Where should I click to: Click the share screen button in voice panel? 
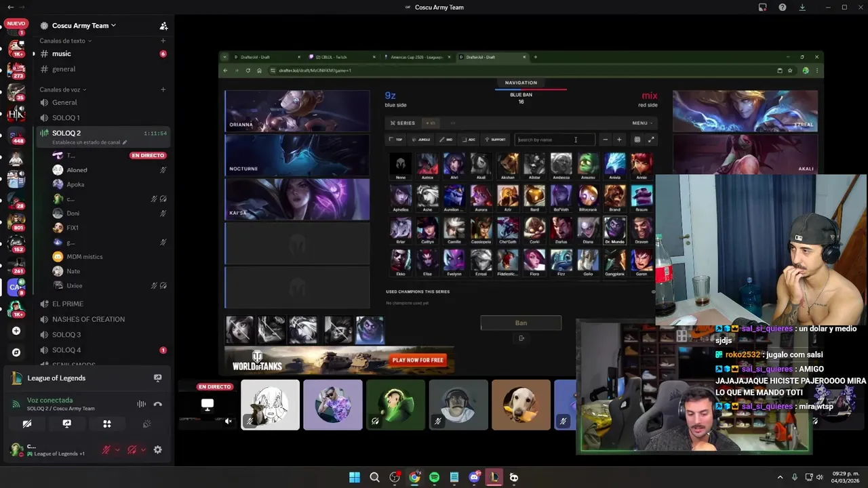pyautogui.click(x=66, y=424)
